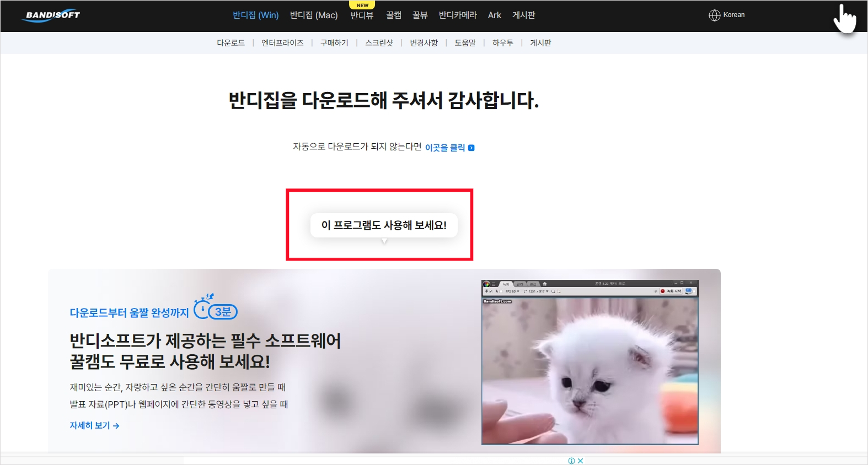Open the top bar 게시판 menu item
The width and height of the screenshot is (868, 465).
tap(524, 15)
